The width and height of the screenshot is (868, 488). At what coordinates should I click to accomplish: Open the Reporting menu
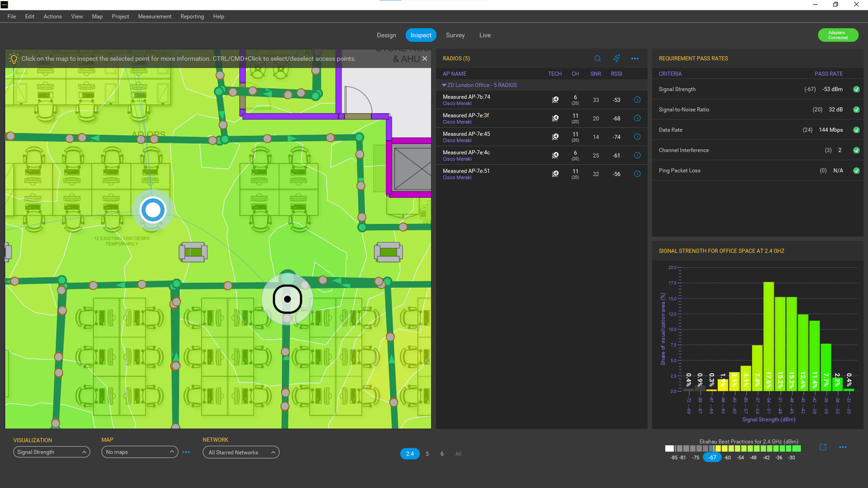pos(192,16)
